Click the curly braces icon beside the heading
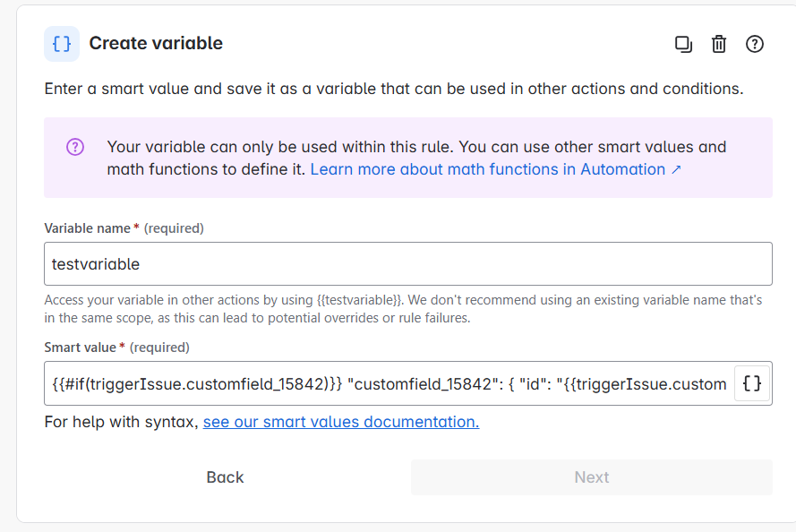The width and height of the screenshot is (796, 532). [x=62, y=44]
